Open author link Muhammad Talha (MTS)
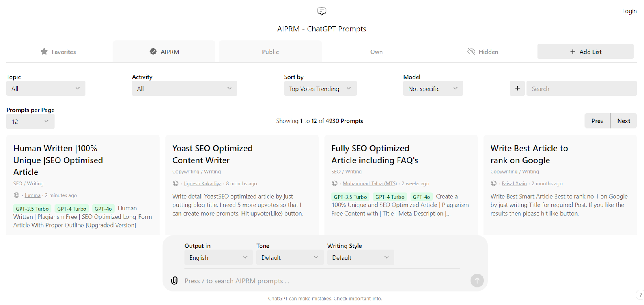This screenshot has height=305, width=644. tap(370, 183)
